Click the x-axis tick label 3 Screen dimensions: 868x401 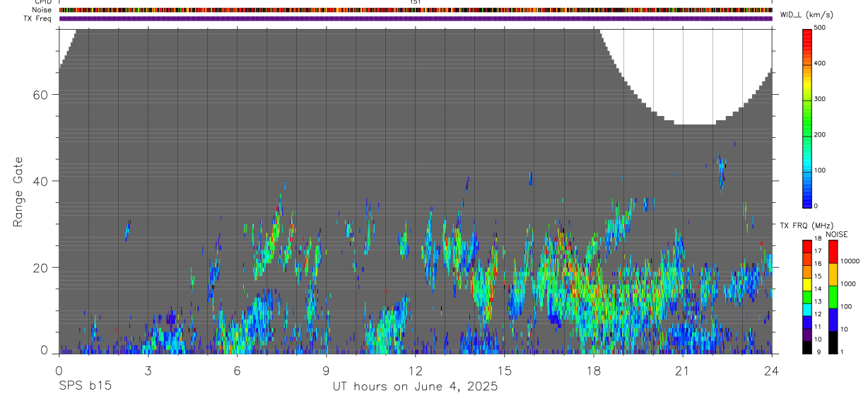[148, 371]
